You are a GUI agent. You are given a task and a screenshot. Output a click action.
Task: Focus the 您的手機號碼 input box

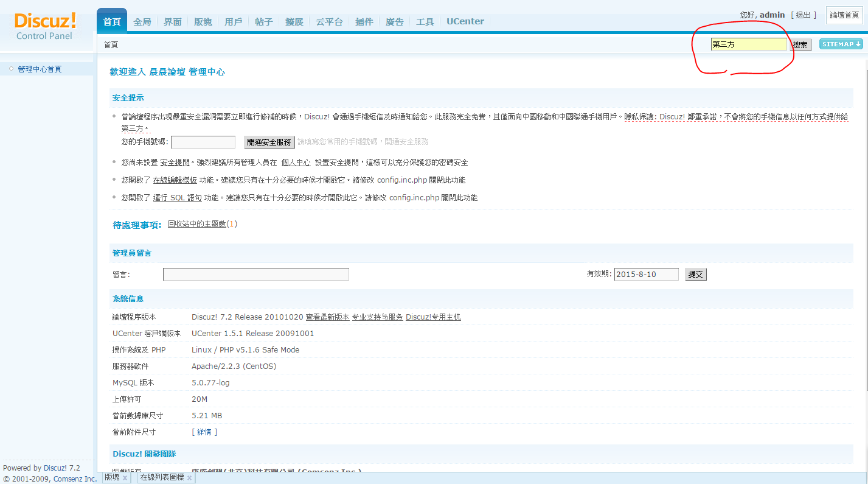[x=203, y=142]
